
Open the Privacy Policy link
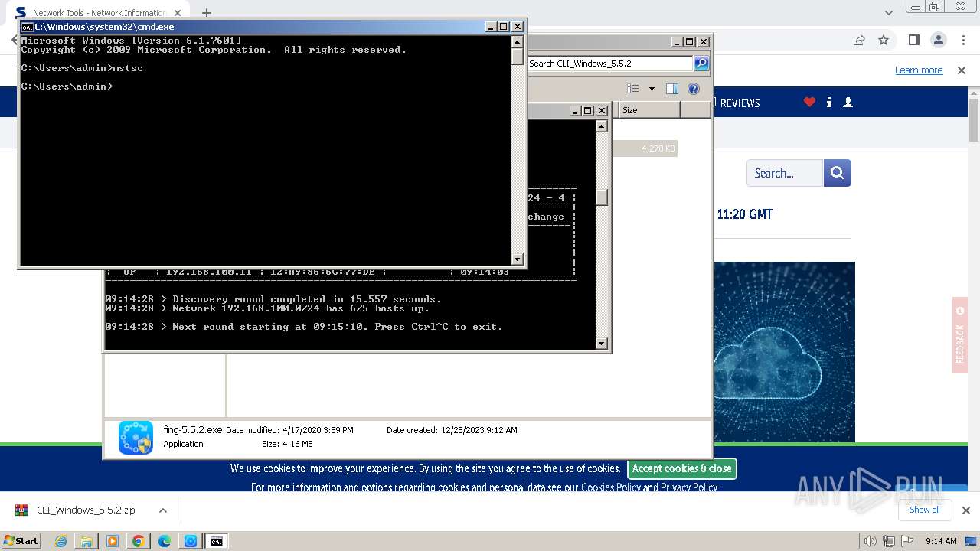point(689,487)
